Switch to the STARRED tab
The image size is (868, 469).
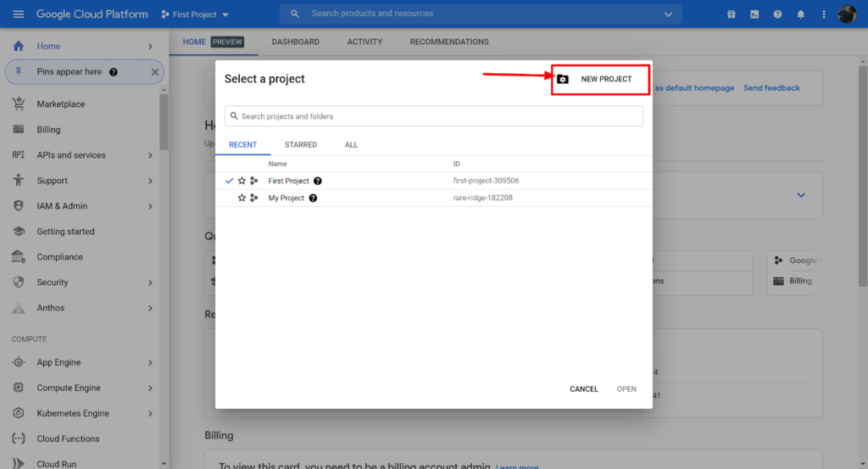301,144
